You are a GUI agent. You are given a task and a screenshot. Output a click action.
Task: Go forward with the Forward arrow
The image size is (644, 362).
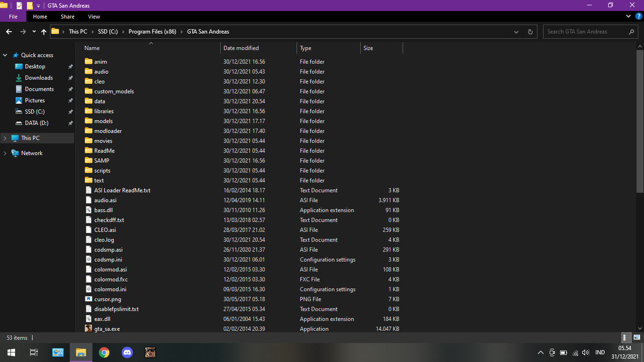point(23,32)
